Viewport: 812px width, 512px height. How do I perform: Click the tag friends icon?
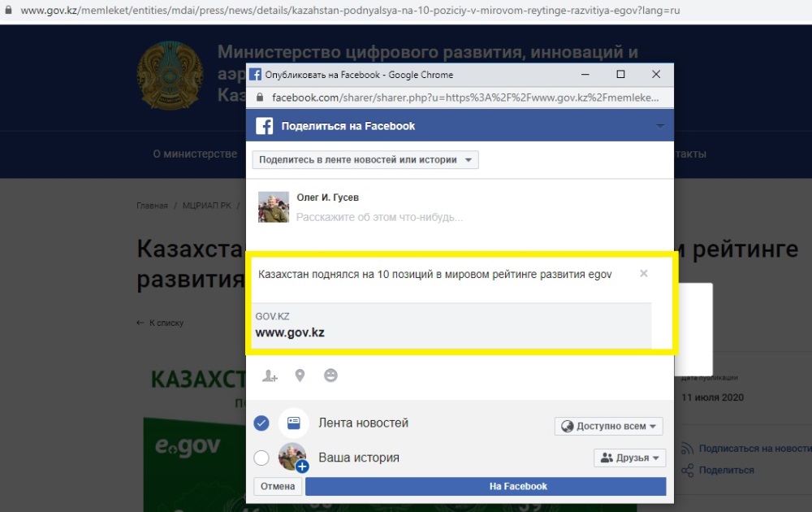click(x=270, y=375)
